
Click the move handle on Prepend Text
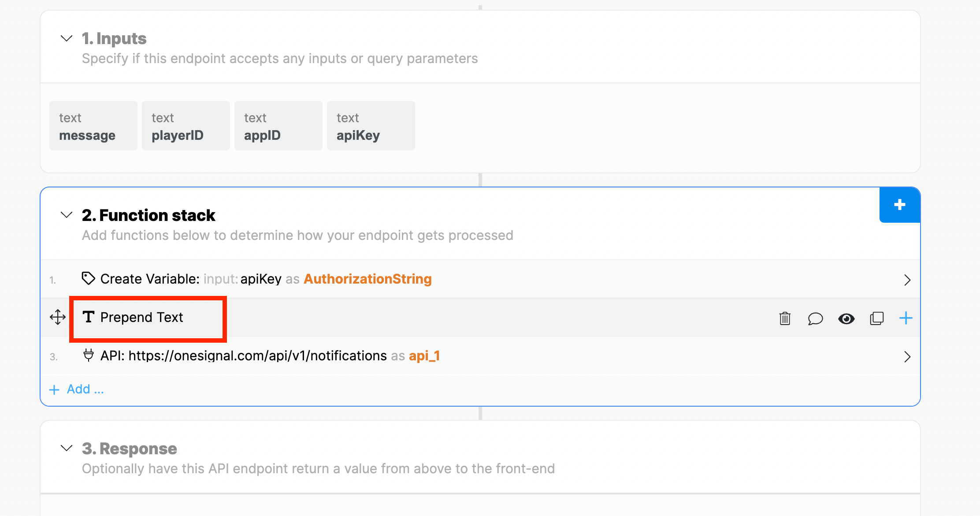click(58, 317)
